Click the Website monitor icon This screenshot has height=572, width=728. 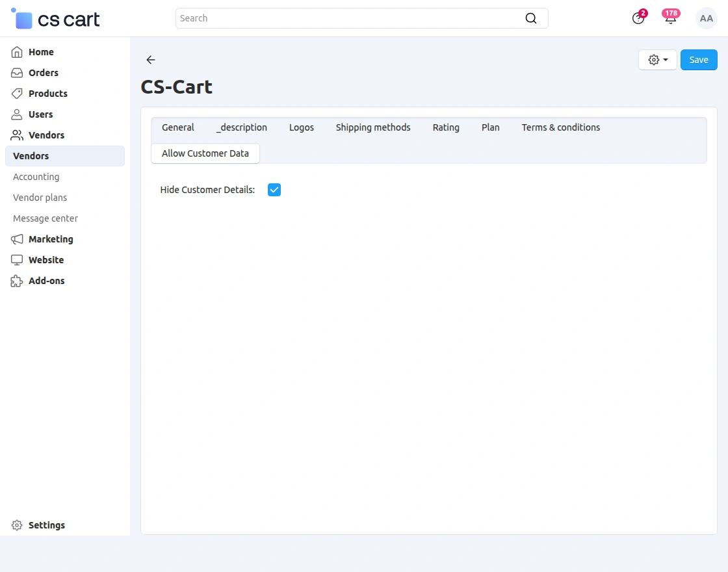click(16, 260)
